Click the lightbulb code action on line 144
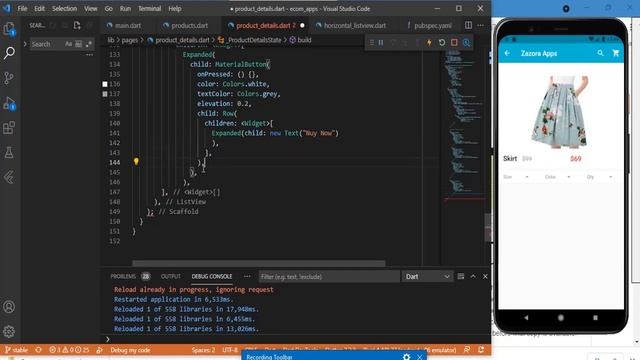640x360 pixels. click(136, 162)
